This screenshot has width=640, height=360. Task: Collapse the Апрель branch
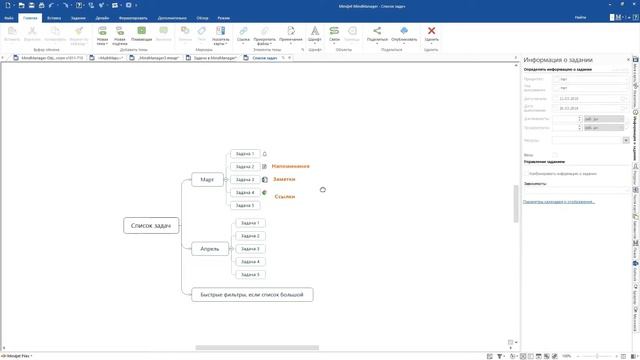tap(231, 249)
